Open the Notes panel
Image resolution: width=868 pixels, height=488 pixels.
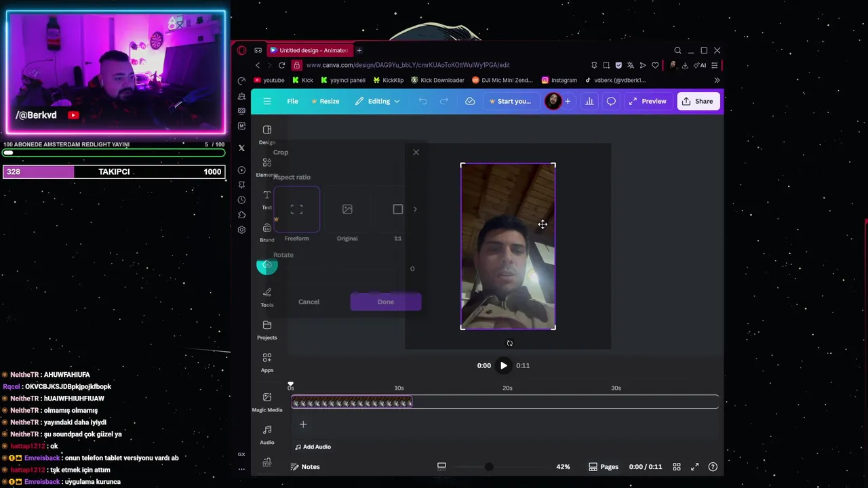pyautogui.click(x=305, y=466)
